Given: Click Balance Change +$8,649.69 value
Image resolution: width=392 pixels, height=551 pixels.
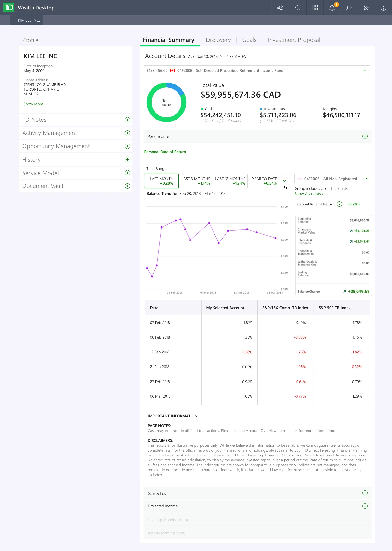Looking at the screenshot, I should (x=358, y=291).
